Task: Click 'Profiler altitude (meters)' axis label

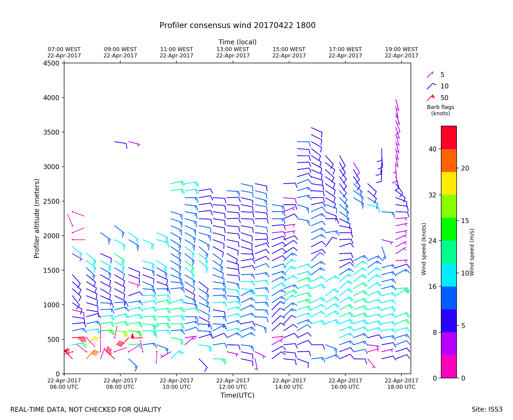Action: coord(37,218)
